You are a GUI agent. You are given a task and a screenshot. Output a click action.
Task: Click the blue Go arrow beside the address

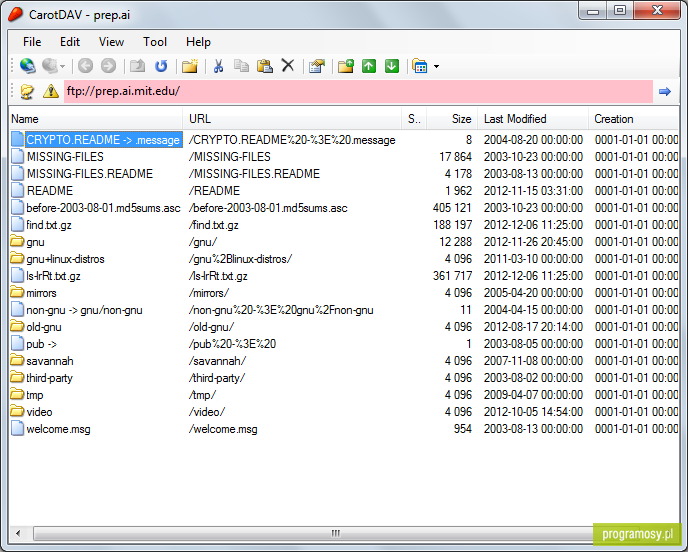[665, 91]
